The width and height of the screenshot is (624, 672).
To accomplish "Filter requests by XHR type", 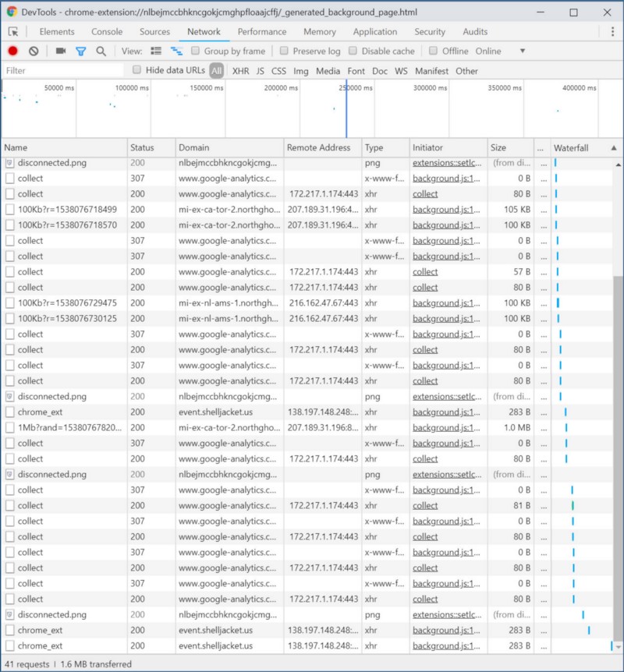I will [240, 71].
